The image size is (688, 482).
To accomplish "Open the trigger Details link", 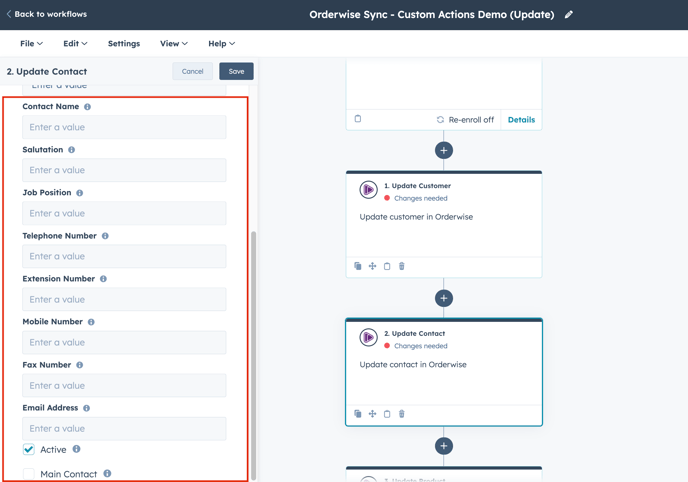I will (521, 120).
